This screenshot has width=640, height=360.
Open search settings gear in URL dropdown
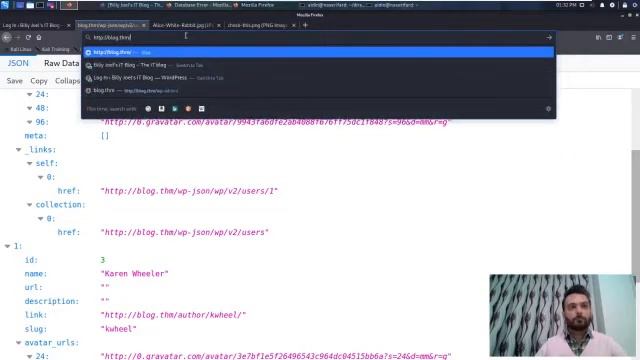[548, 109]
